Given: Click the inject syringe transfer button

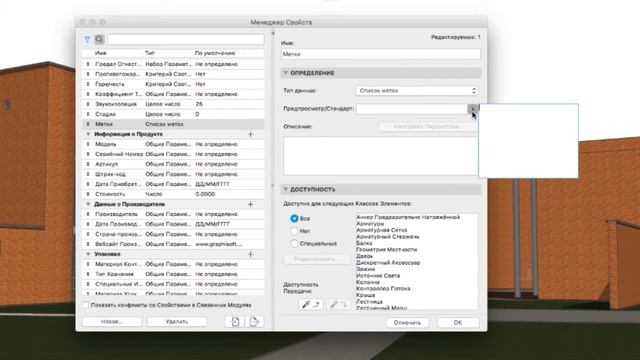Looking at the screenshot, I should (x=338, y=304).
